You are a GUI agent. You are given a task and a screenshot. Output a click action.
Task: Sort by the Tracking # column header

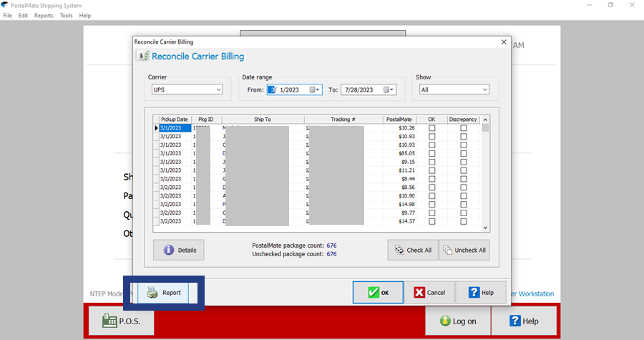[x=343, y=120]
